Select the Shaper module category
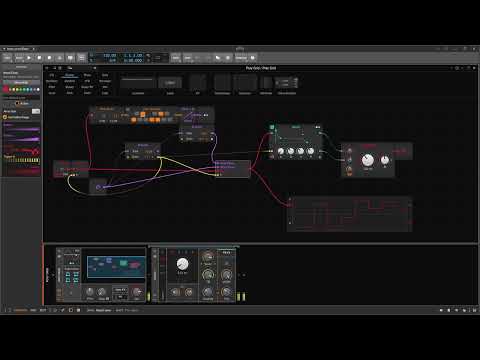 pos(69,87)
